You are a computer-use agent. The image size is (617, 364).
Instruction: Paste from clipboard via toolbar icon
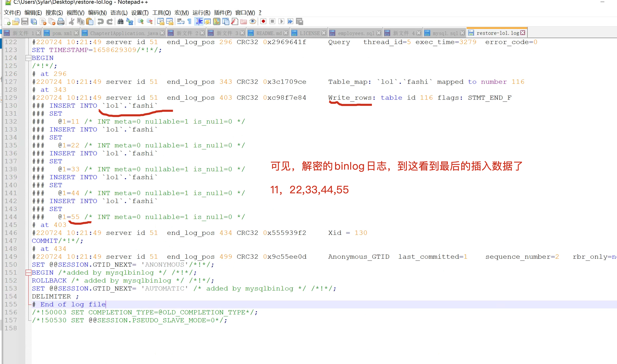pos(90,22)
